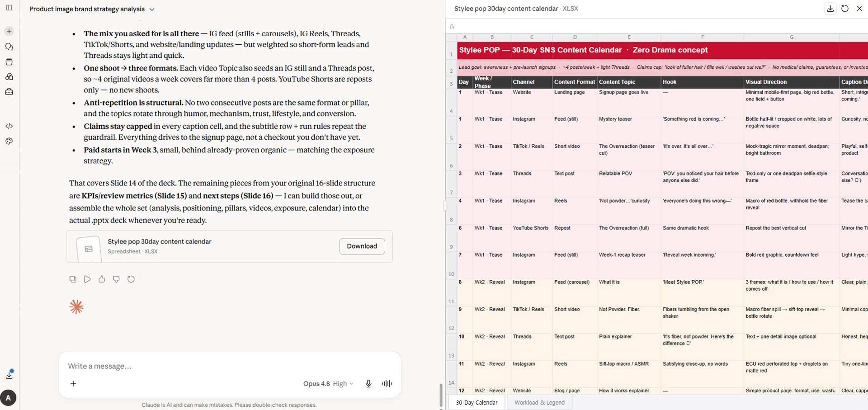Click the Write a message input field
The width and height of the screenshot is (868, 410).
pyautogui.click(x=229, y=366)
